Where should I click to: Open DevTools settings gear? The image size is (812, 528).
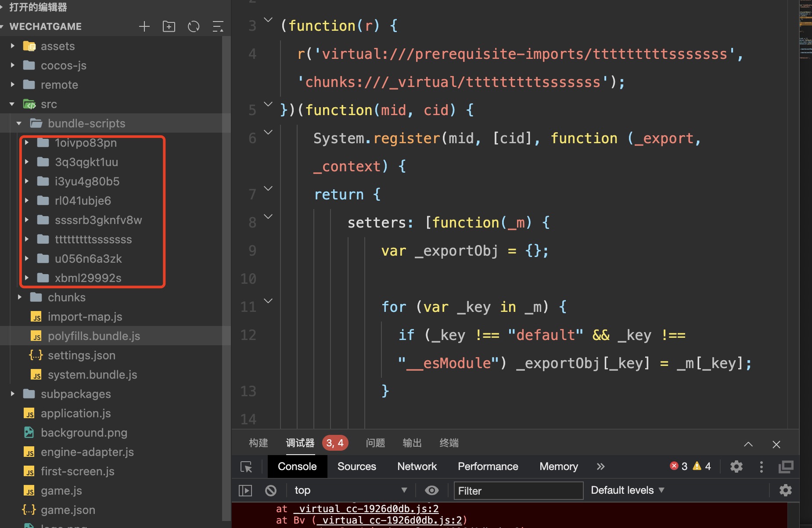click(737, 467)
